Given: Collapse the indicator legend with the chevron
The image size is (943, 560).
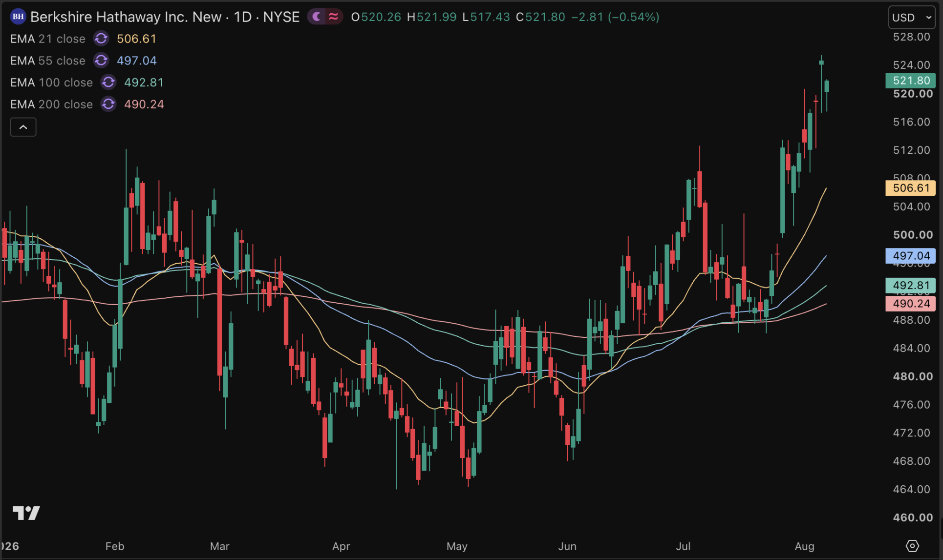Looking at the screenshot, I should point(23,127).
